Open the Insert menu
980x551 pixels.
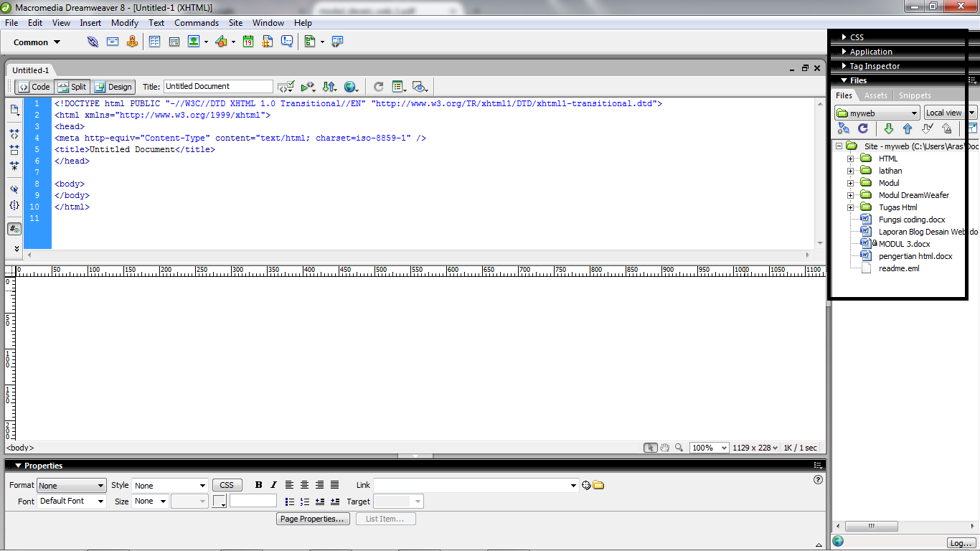90,23
